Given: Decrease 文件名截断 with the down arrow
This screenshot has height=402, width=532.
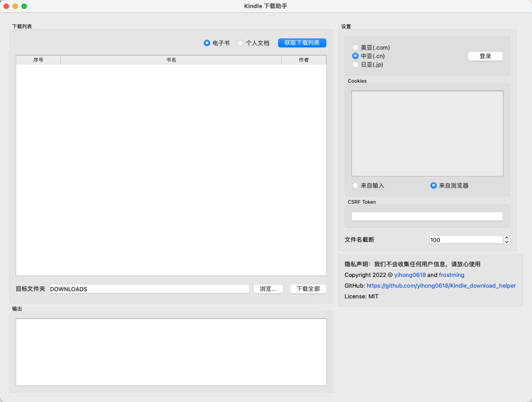Looking at the screenshot, I should [x=506, y=242].
